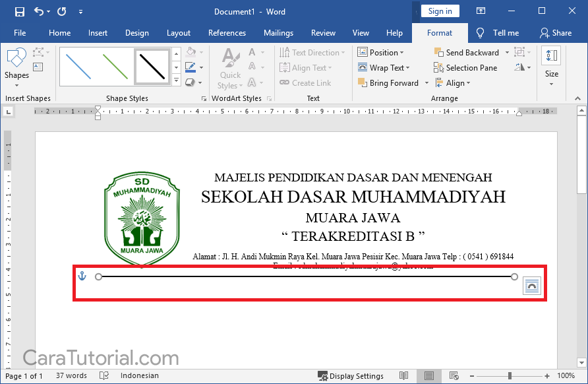This screenshot has height=384, width=588.
Task: Open the Quick Styles WordArt dropdown
Action: (x=230, y=69)
